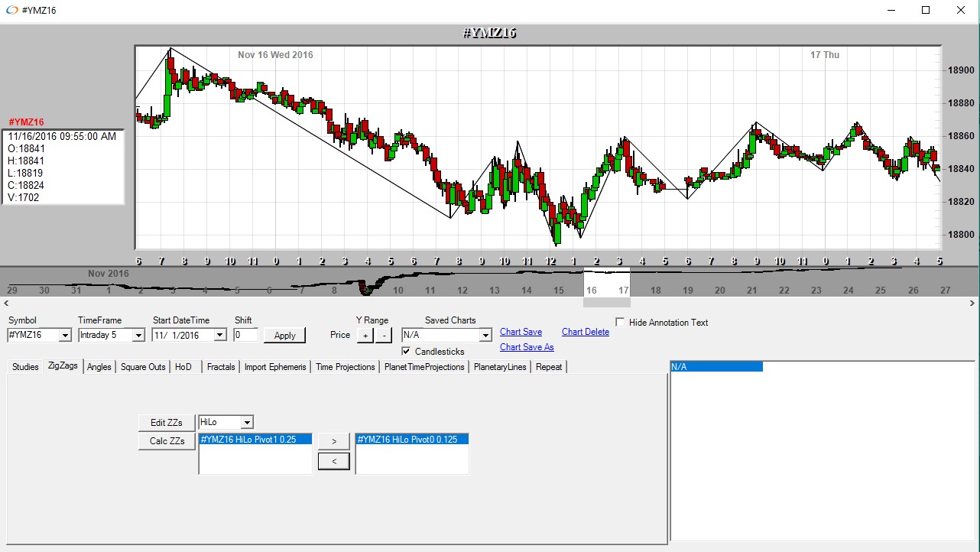Viewport: 980px width, 552px height.
Task: Click the right arrow move button
Action: [x=333, y=441]
